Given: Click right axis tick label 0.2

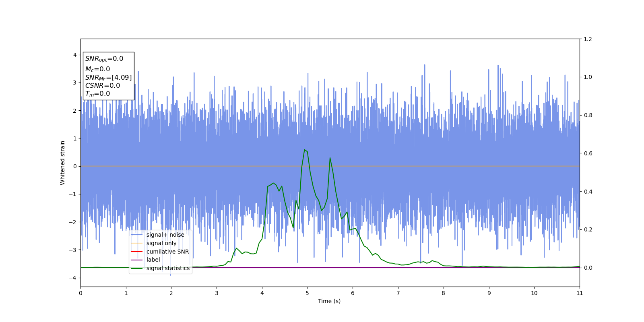Looking at the screenshot, I should coord(588,229).
